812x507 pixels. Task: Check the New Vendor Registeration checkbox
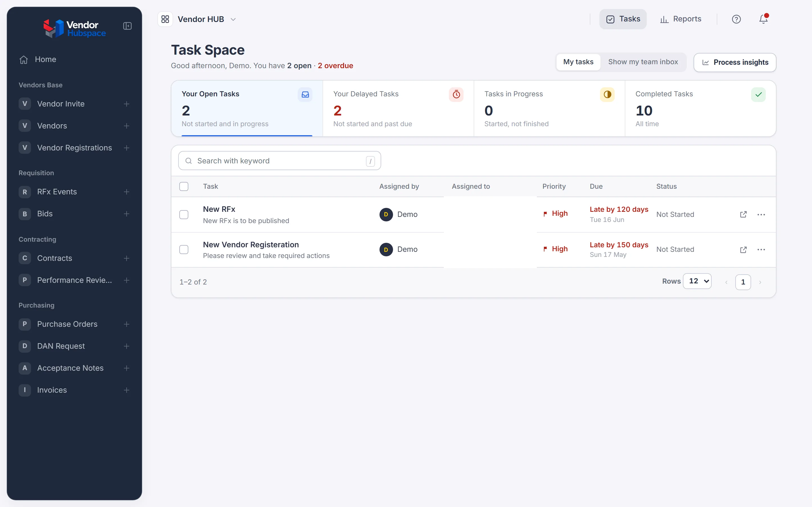[184, 250]
